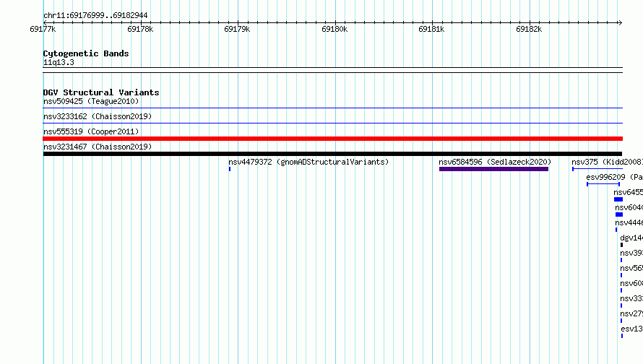Image resolution: width=643 pixels, height=364 pixels.
Task: Click the truncated nsv4446 variant label
Action: pos(629,222)
